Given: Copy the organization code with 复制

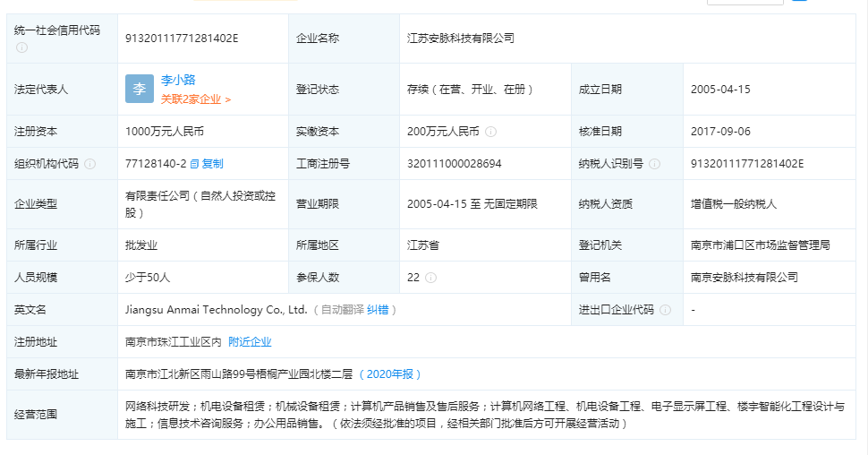Looking at the screenshot, I should [207, 164].
